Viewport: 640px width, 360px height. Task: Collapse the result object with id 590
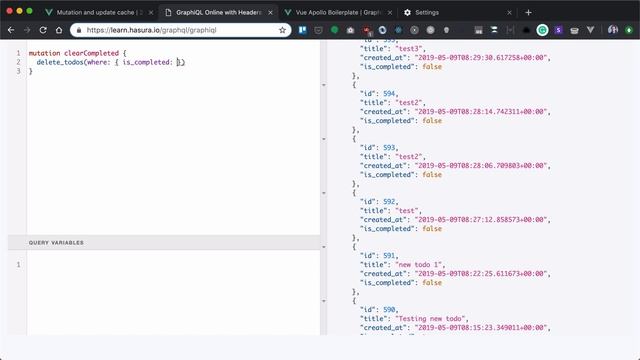[324, 301]
